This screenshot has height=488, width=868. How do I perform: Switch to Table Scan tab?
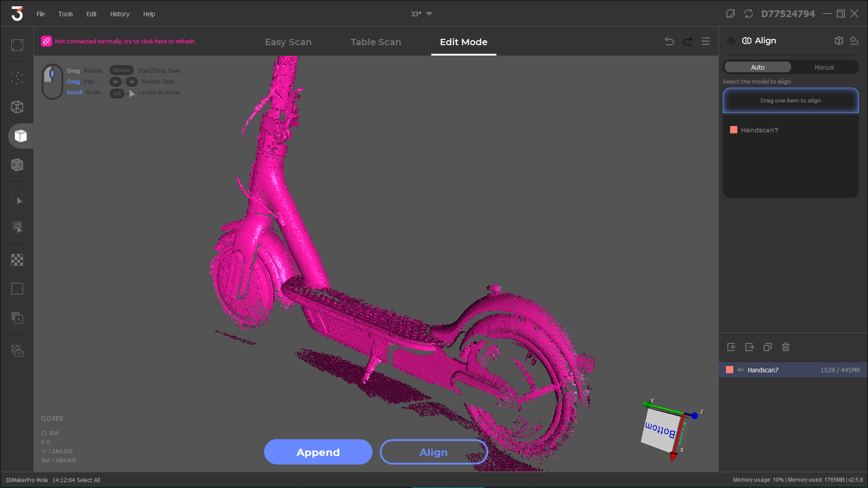click(x=376, y=42)
